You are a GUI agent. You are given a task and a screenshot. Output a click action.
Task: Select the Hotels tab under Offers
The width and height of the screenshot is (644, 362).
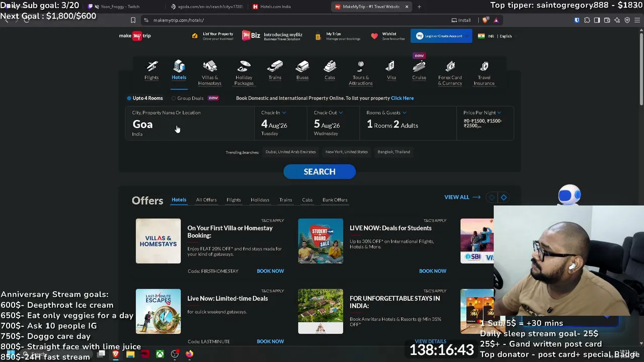click(x=179, y=200)
